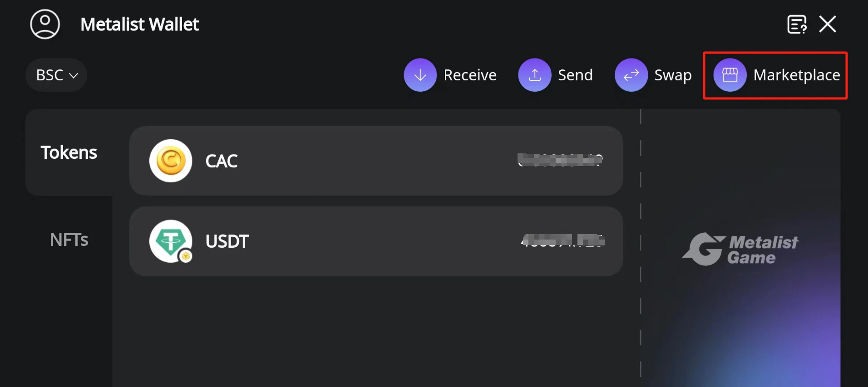Image resolution: width=868 pixels, height=387 pixels.
Task: Open the help document icon
Action: click(797, 24)
